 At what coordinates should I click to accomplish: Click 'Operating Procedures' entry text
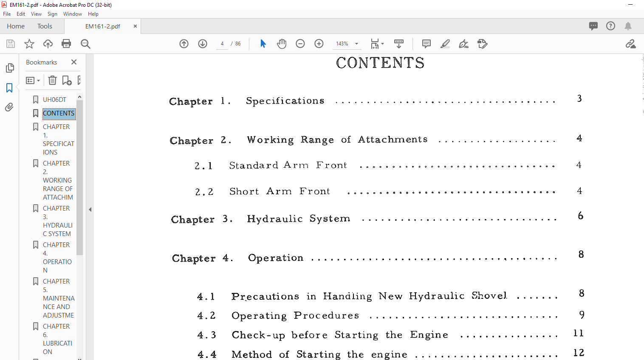(295, 315)
